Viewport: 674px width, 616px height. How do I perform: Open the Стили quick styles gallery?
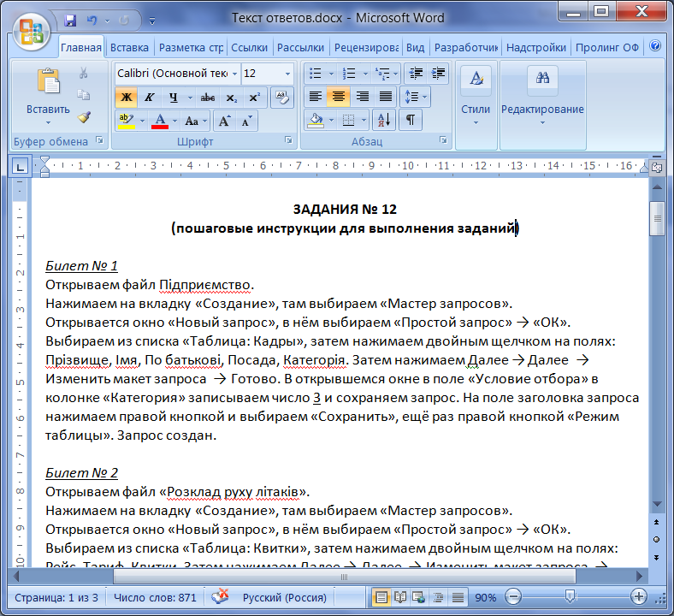476,98
